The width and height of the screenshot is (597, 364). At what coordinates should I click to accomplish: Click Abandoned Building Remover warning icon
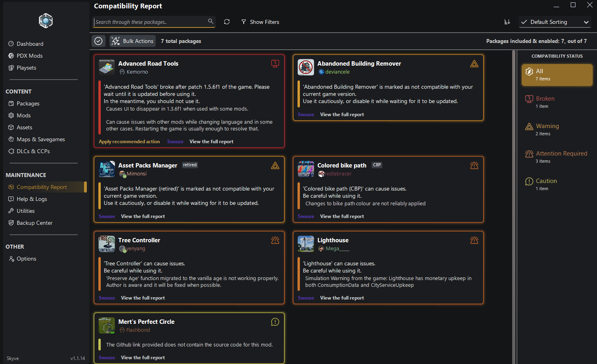[474, 64]
